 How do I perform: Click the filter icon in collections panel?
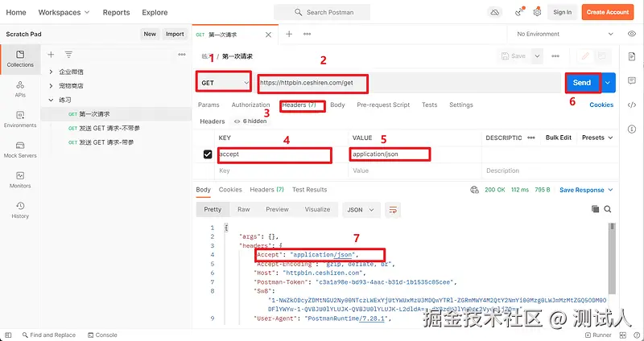[x=68, y=55]
